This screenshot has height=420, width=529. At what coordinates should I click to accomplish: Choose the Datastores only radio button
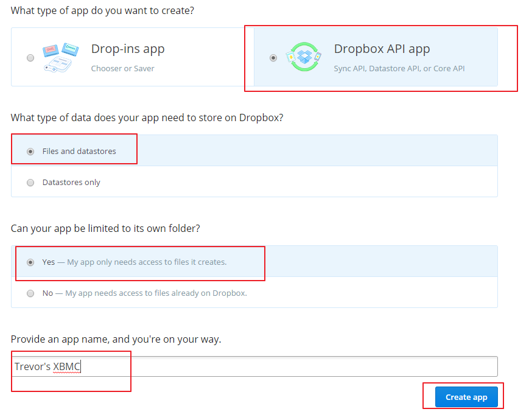tap(30, 183)
